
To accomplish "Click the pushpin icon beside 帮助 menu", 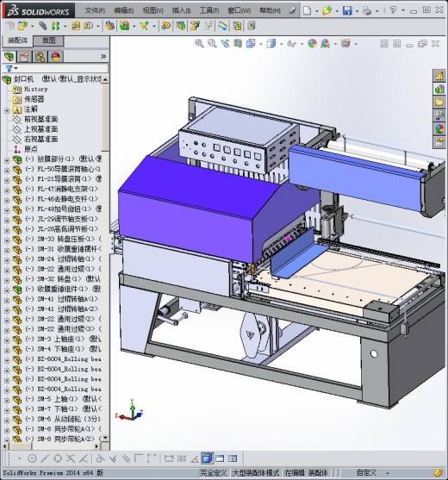I will coord(293,10).
